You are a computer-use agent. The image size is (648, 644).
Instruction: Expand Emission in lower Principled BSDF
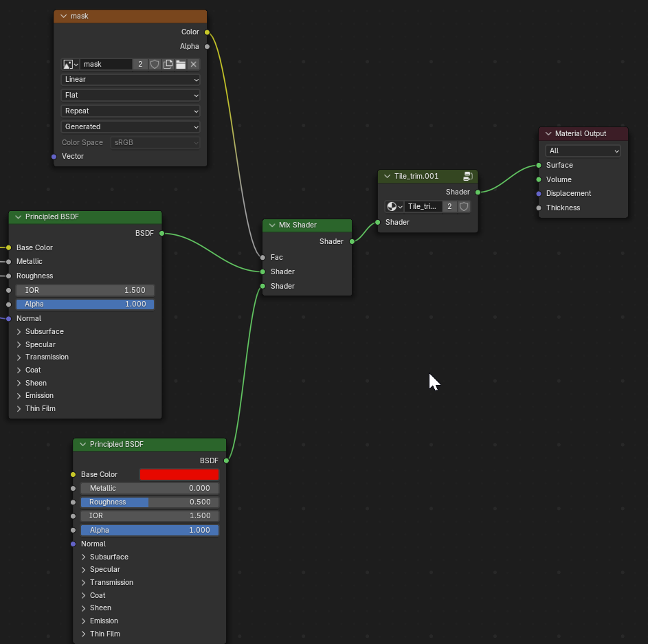(83, 621)
